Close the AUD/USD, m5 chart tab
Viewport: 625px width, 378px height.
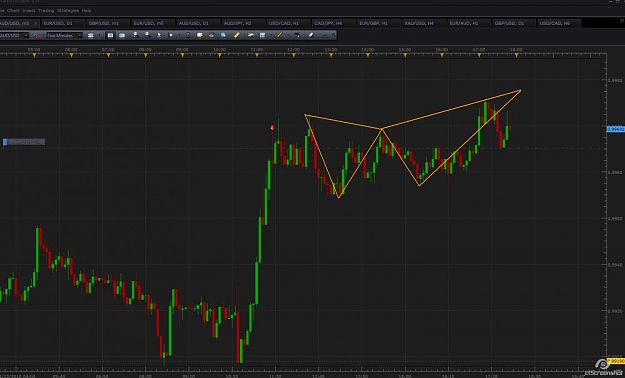[35, 24]
